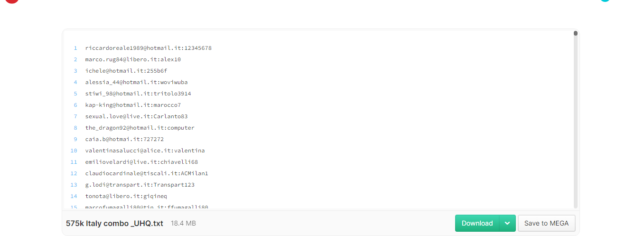Click the preview scrollbar thumb
The height and width of the screenshot is (236, 644).
pyautogui.click(x=576, y=33)
